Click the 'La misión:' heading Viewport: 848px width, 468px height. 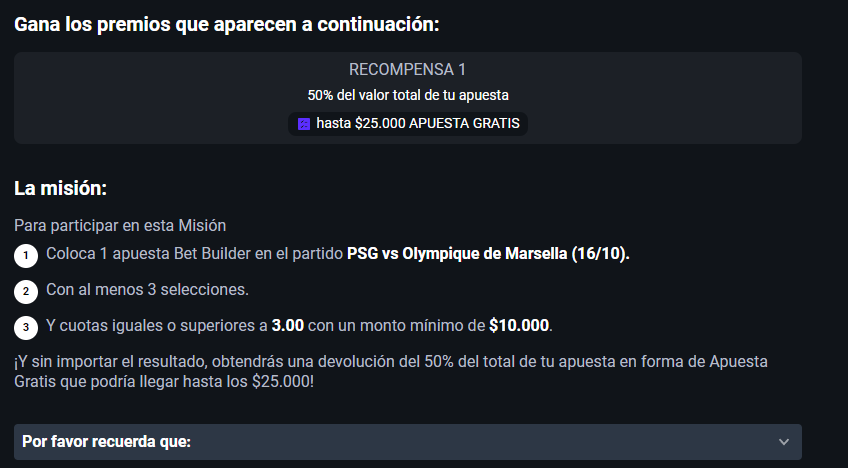(x=61, y=188)
